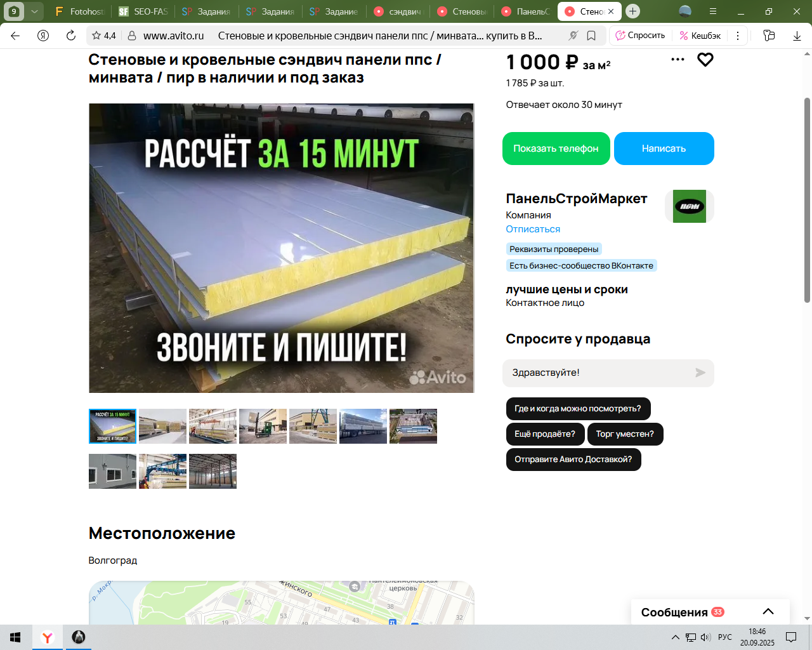Click the Волгоград location text

[113, 560]
